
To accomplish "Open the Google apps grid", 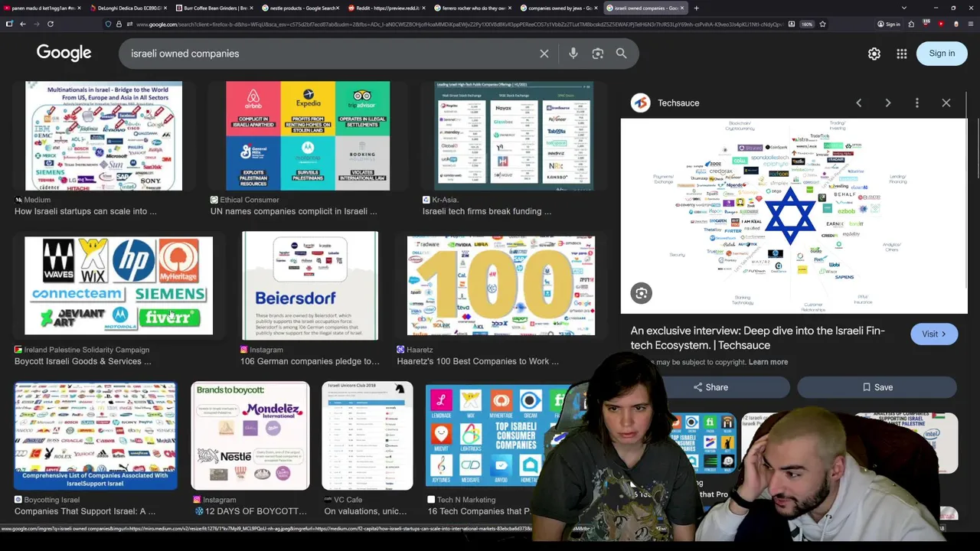I will tap(902, 54).
